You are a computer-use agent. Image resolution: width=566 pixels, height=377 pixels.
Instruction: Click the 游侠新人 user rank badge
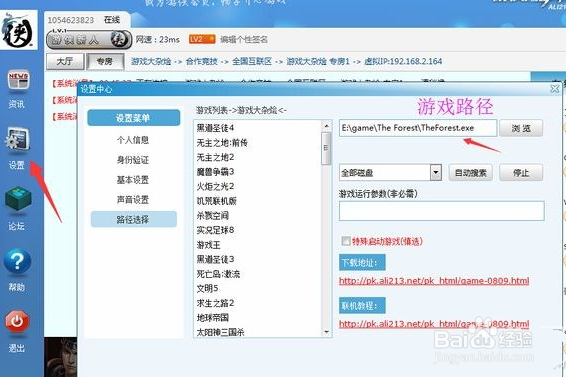coord(89,39)
